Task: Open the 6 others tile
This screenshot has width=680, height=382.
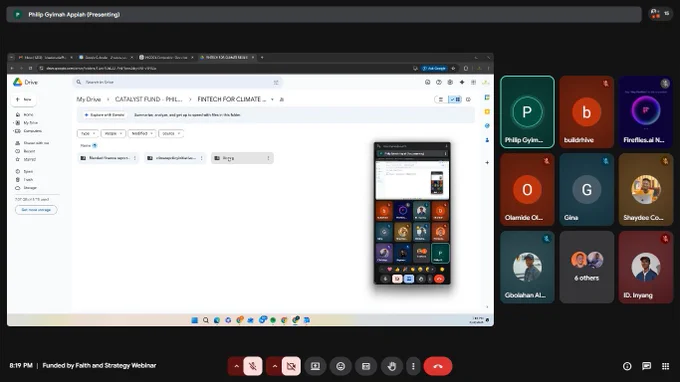Action: coord(586,267)
